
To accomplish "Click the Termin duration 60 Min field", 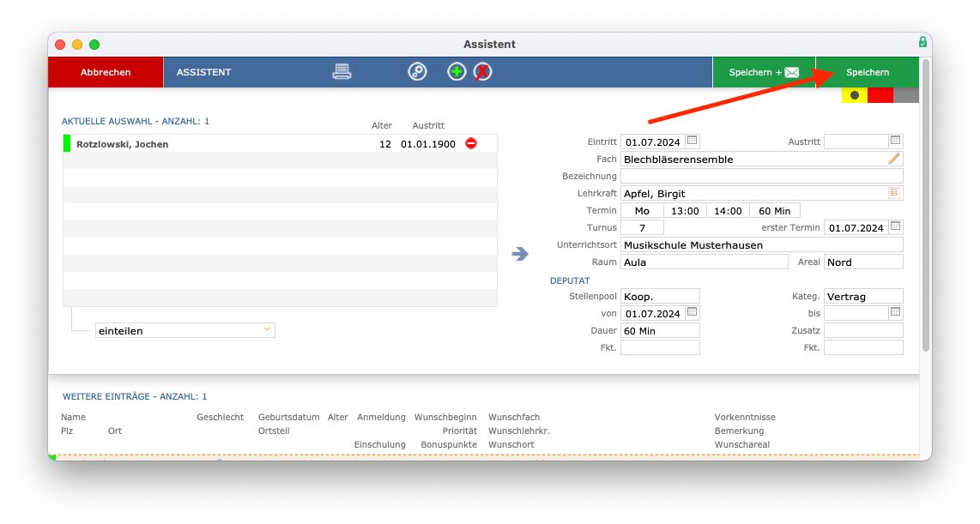I will tap(775, 210).
